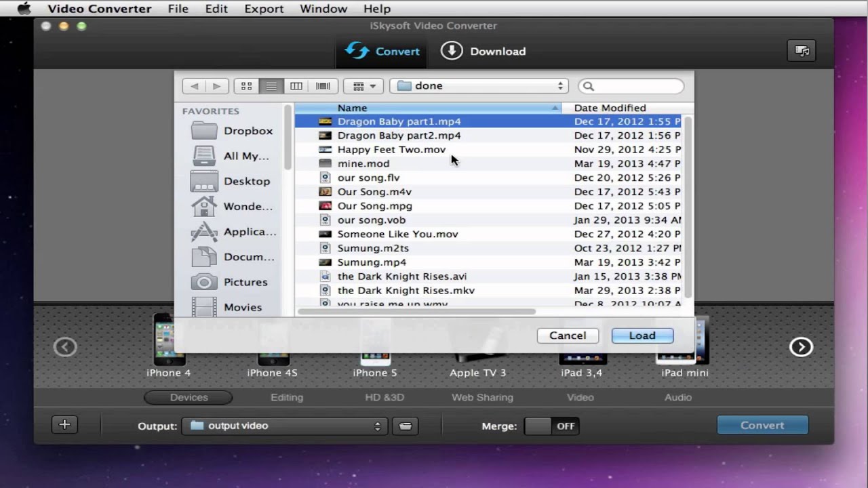Open the output video folder dropdown

(x=285, y=426)
